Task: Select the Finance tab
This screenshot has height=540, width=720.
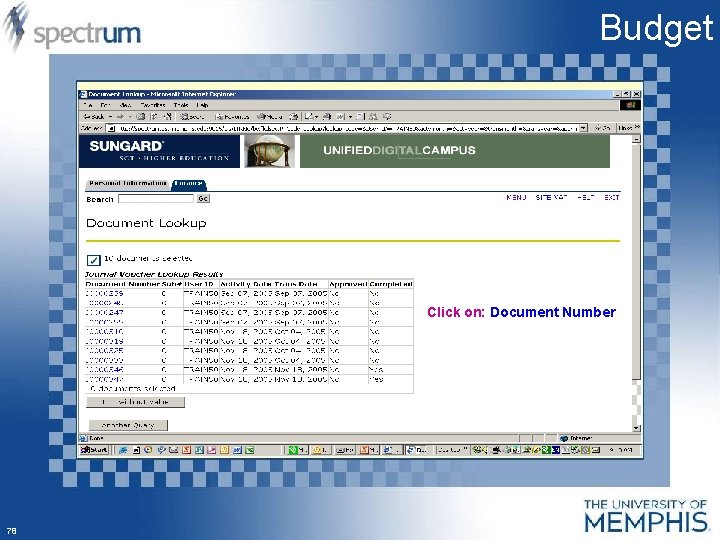Action: tap(189, 184)
